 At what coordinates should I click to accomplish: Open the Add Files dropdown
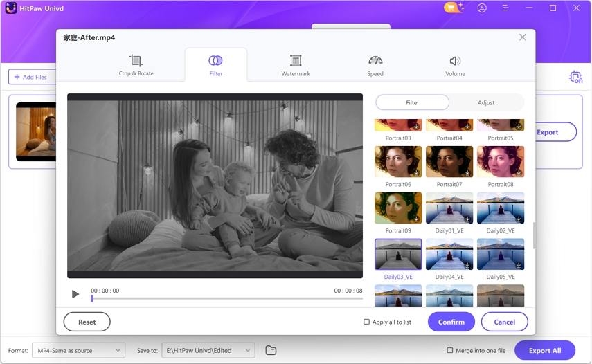(x=32, y=77)
